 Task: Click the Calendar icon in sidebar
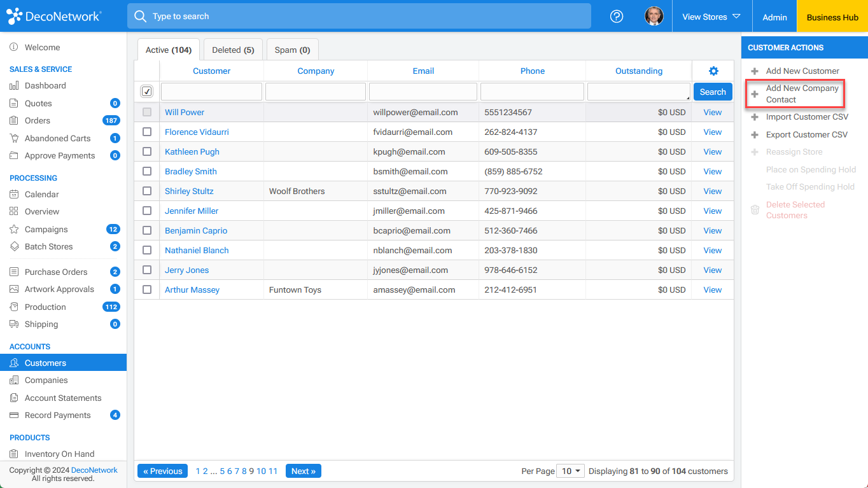[14, 194]
